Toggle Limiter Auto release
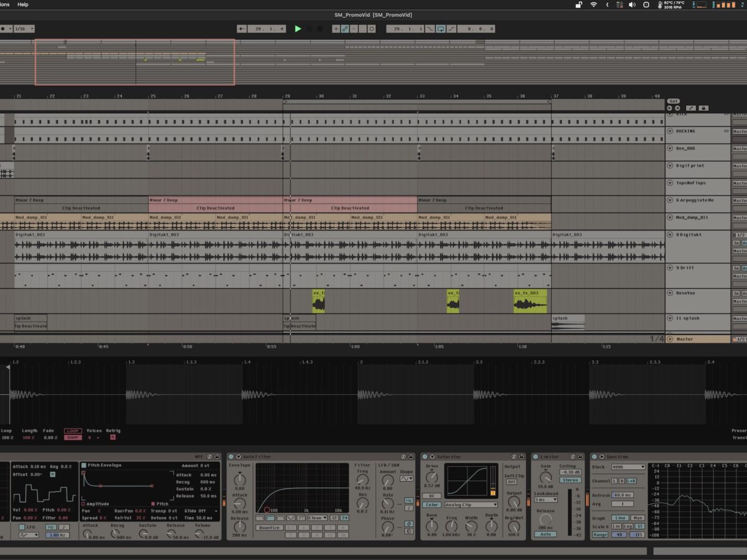This screenshot has height=560, width=747. 545,534
